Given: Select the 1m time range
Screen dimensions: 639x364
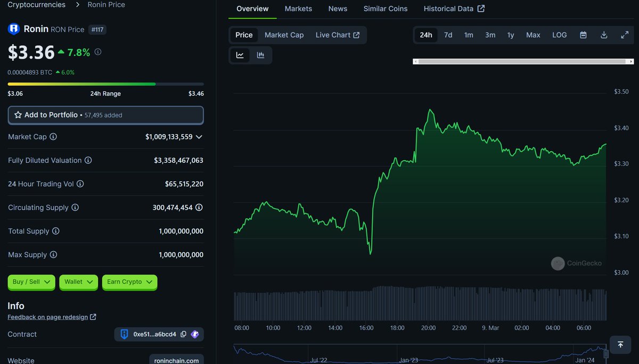Looking at the screenshot, I should point(469,35).
